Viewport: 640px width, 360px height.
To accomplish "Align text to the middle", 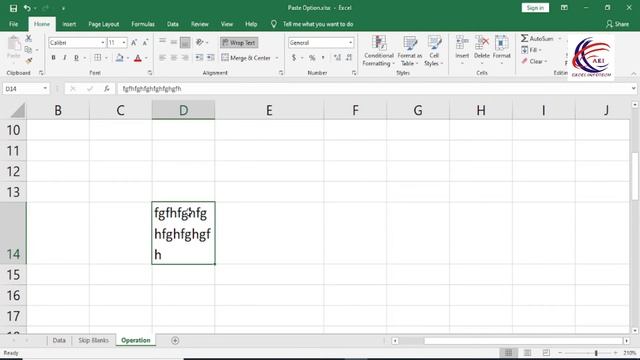I will 174,42.
